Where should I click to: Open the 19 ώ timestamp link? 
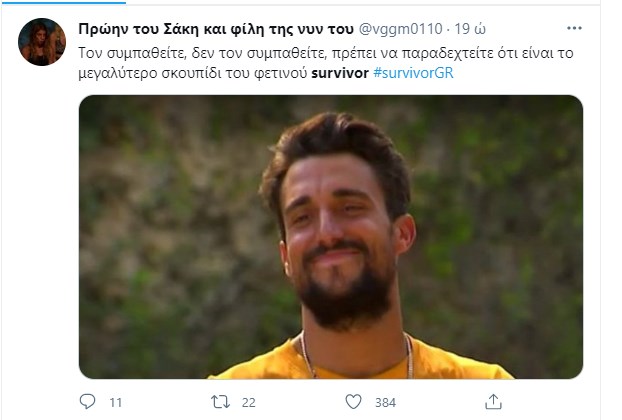tap(470, 29)
